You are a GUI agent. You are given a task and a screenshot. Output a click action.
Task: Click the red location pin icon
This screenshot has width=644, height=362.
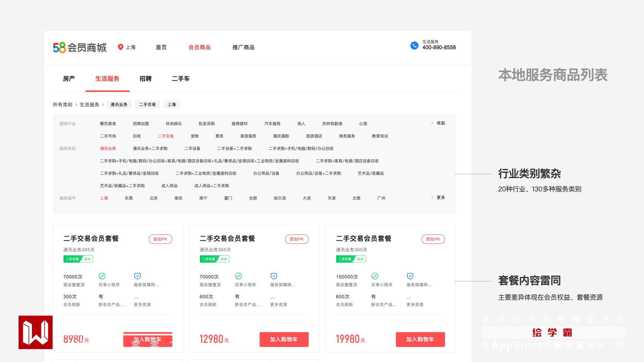pyautogui.click(x=120, y=47)
